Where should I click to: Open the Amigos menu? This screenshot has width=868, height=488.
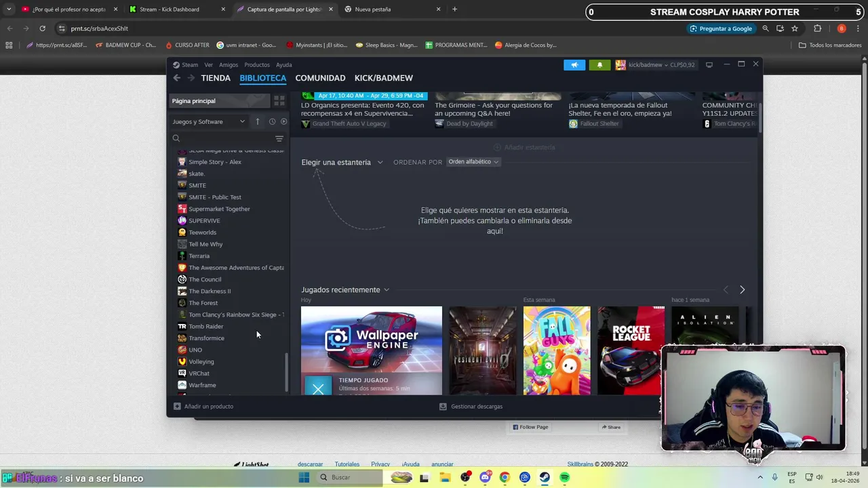[x=229, y=65]
